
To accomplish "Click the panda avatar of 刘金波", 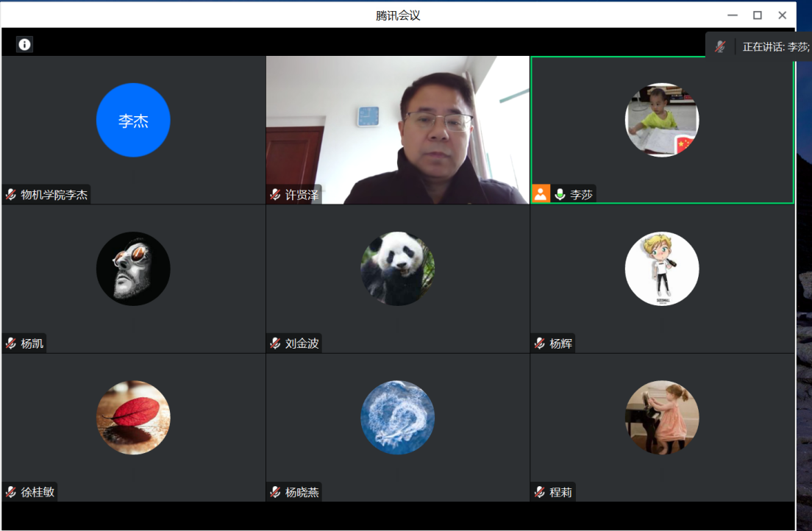I will [x=397, y=269].
